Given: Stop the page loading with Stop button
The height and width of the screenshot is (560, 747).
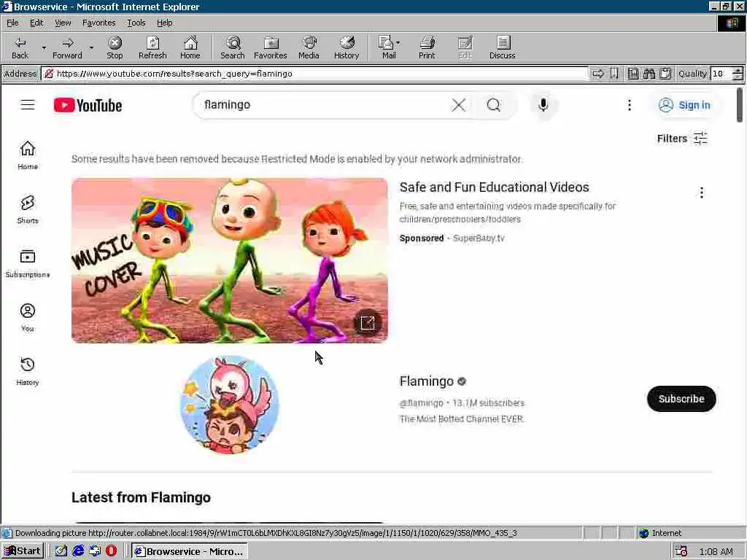Looking at the screenshot, I should (115, 47).
